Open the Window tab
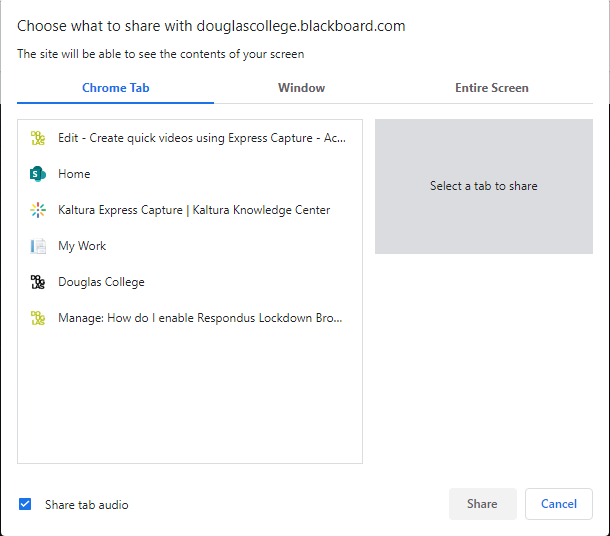The image size is (610, 536). [x=301, y=88]
